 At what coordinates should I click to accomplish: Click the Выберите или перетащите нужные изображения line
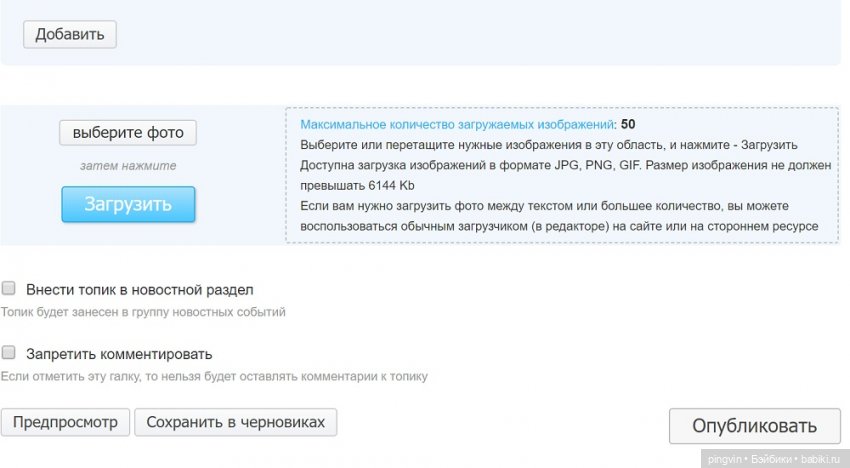point(549,145)
